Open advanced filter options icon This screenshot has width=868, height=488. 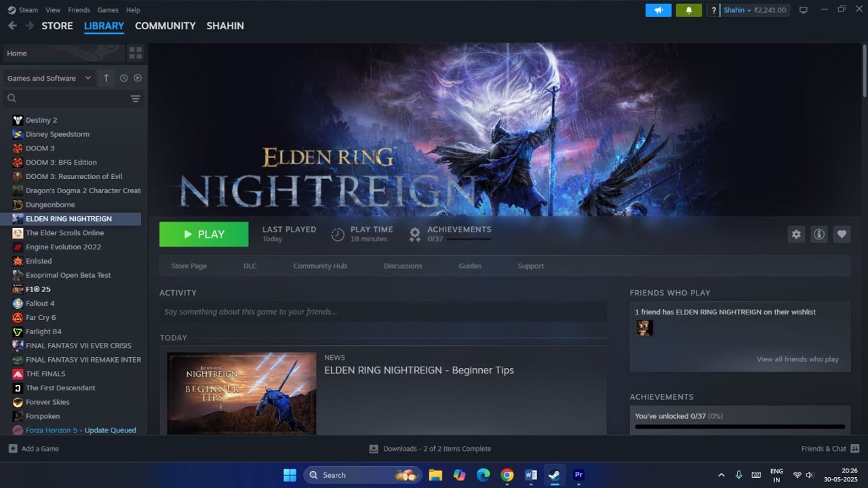136,99
